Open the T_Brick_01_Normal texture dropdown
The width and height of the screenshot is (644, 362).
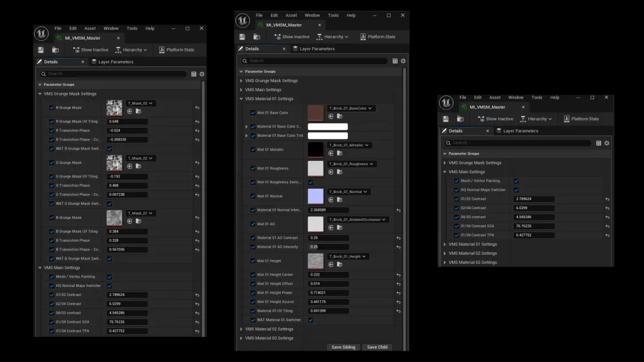pos(349,191)
